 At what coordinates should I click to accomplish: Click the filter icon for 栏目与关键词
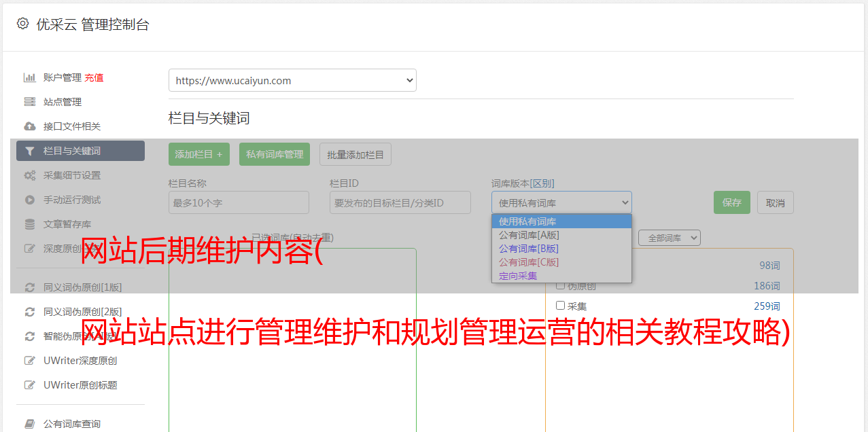[29, 151]
